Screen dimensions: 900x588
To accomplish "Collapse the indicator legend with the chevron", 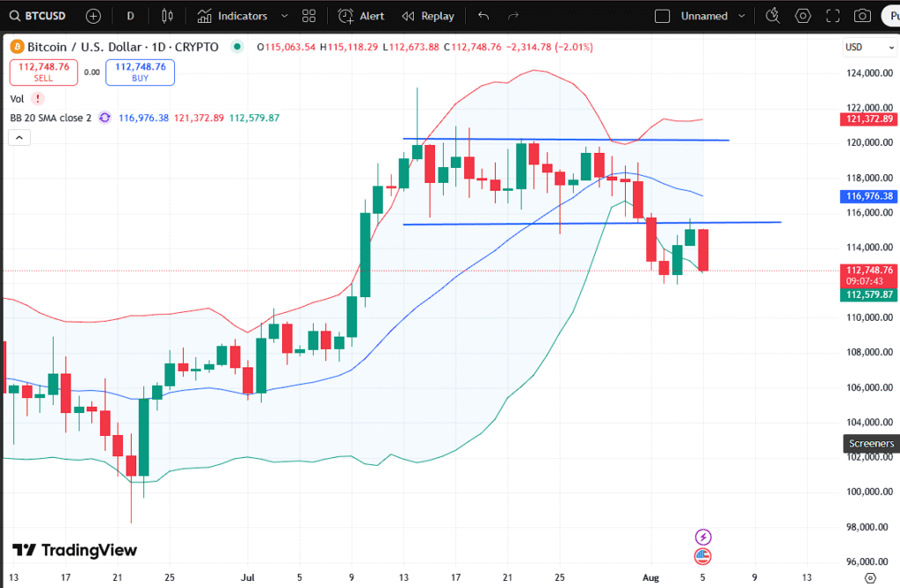I will [18, 137].
